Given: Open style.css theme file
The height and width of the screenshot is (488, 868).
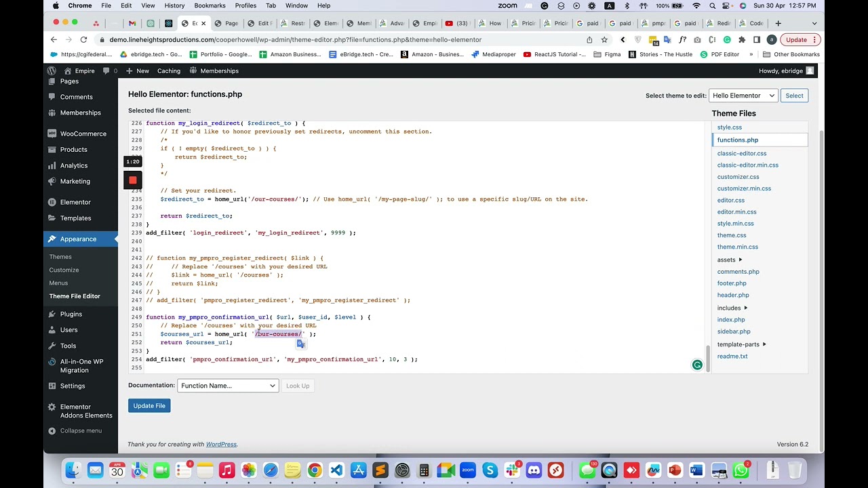Looking at the screenshot, I should tap(729, 127).
